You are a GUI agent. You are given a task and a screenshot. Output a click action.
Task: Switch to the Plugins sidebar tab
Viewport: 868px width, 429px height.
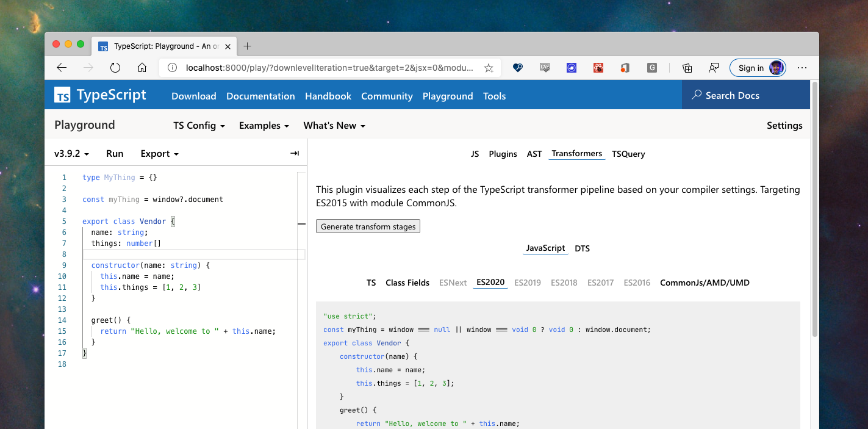pos(503,154)
